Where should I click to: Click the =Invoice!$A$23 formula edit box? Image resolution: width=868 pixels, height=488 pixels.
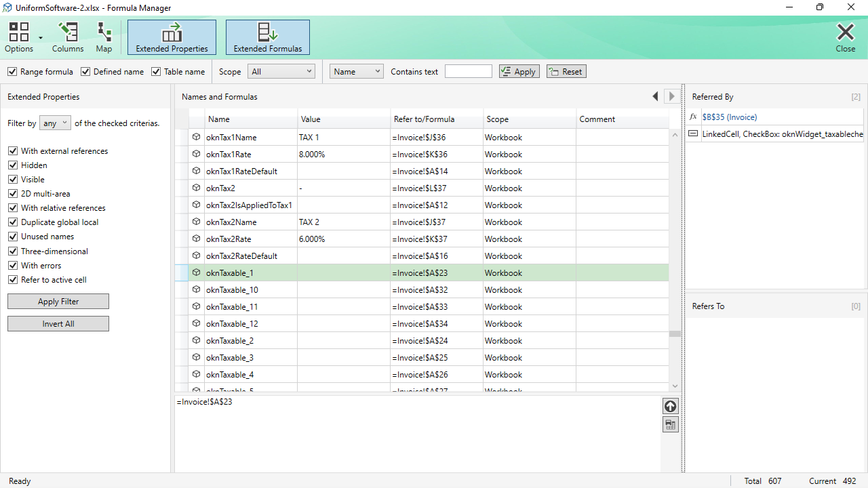[418, 434]
